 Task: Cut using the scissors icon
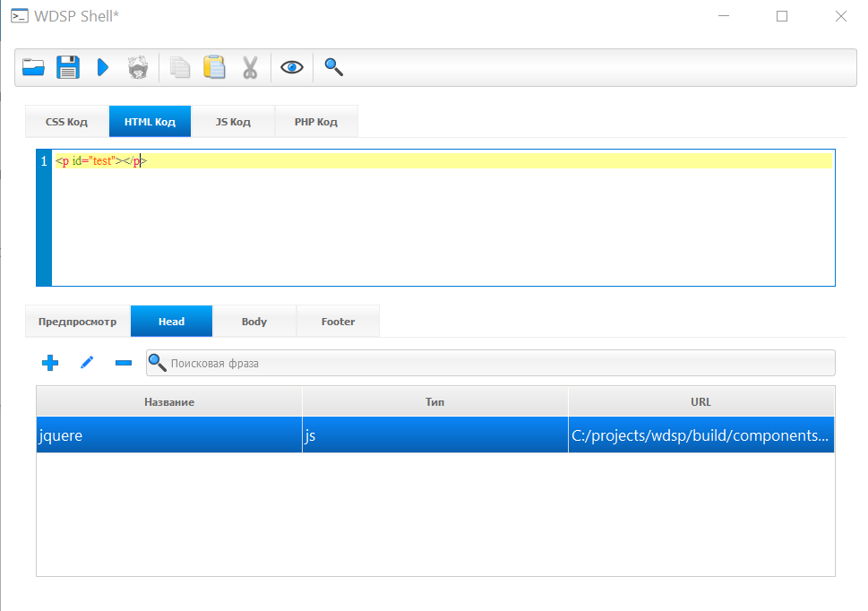[250, 67]
